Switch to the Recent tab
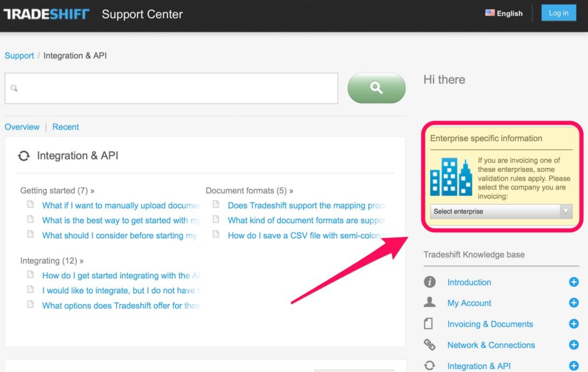 (65, 127)
